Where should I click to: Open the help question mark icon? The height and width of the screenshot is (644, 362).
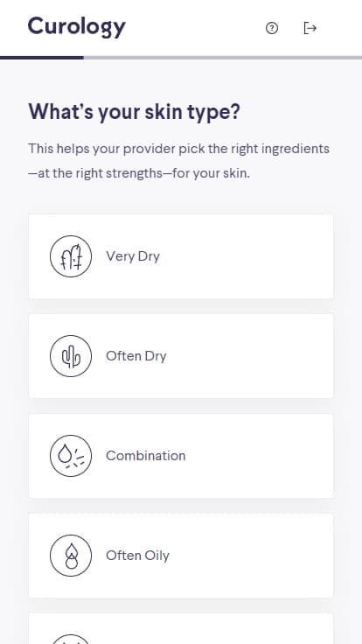click(272, 28)
